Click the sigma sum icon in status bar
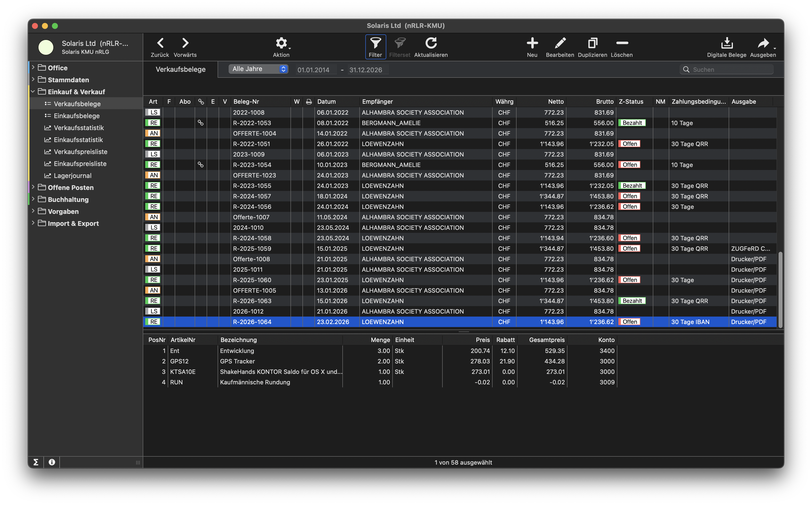 click(x=36, y=462)
